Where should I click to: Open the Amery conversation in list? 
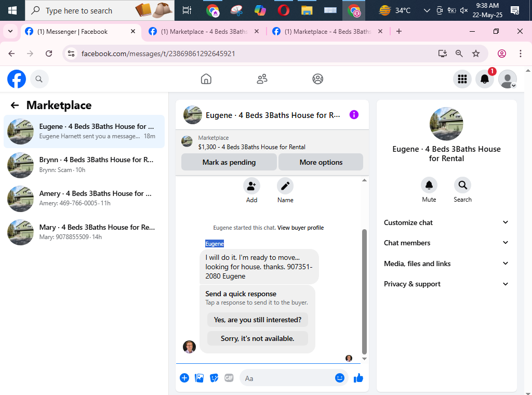coord(84,199)
